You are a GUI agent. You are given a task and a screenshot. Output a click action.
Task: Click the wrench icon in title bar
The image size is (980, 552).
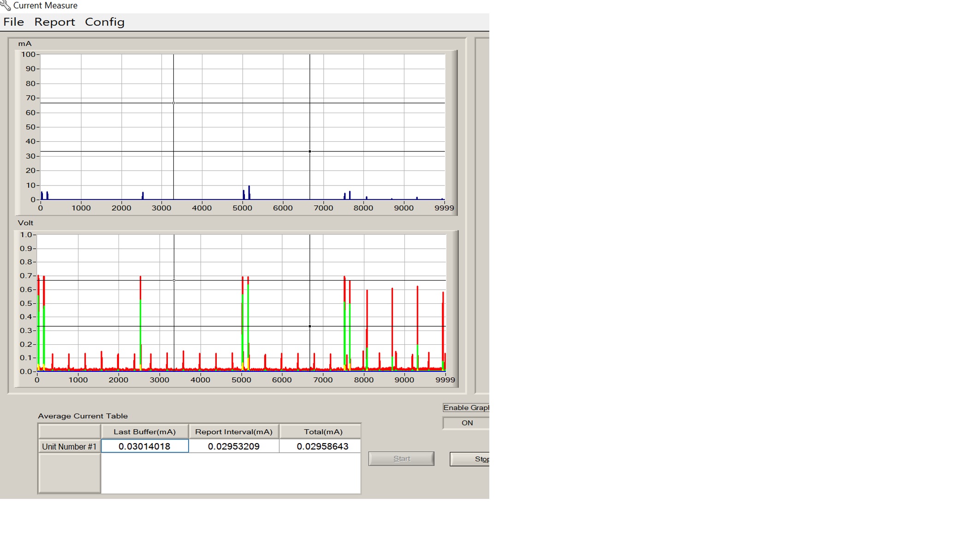(5, 6)
